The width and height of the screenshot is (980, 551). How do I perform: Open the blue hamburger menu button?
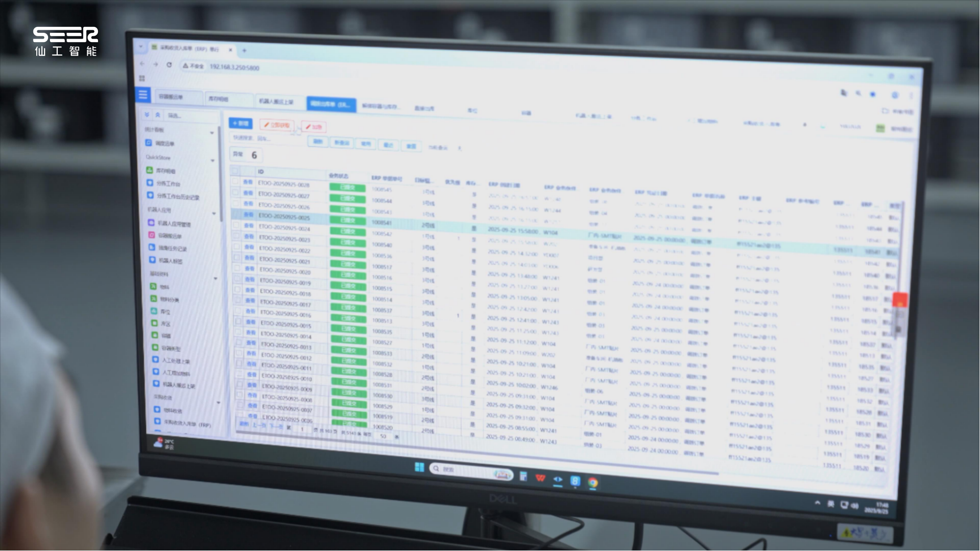(x=143, y=94)
